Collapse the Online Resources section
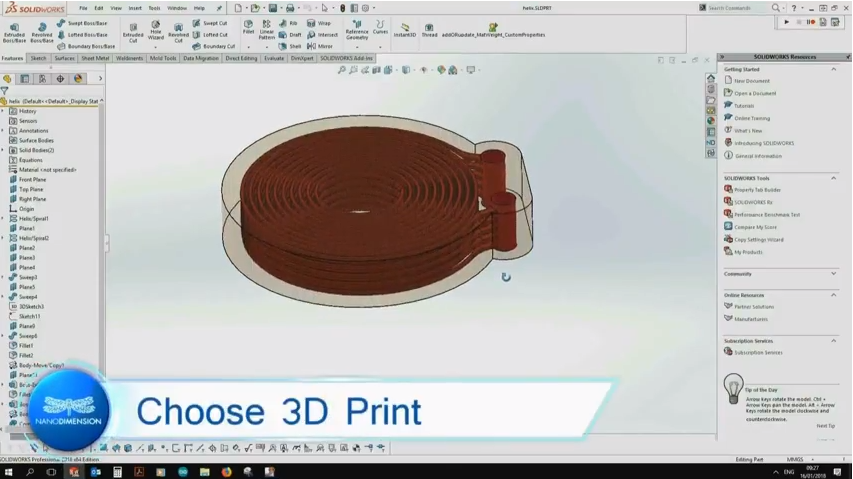The height and width of the screenshot is (479, 853). pyautogui.click(x=833, y=295)
